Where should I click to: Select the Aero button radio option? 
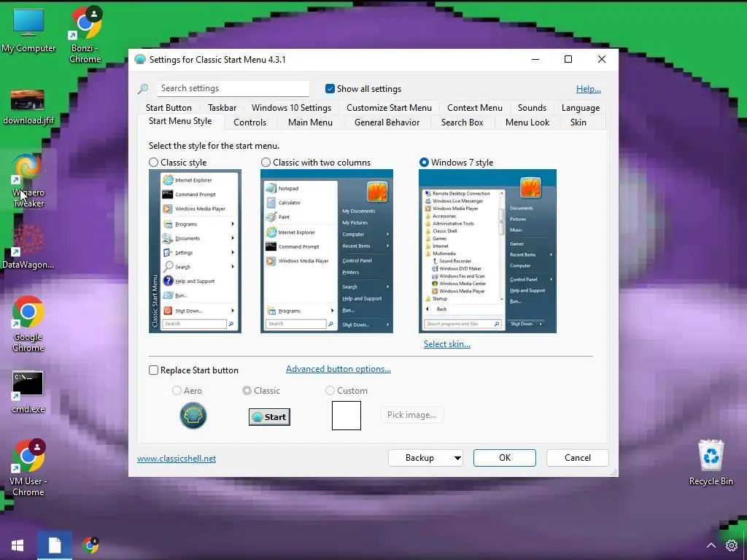[177, 391]
